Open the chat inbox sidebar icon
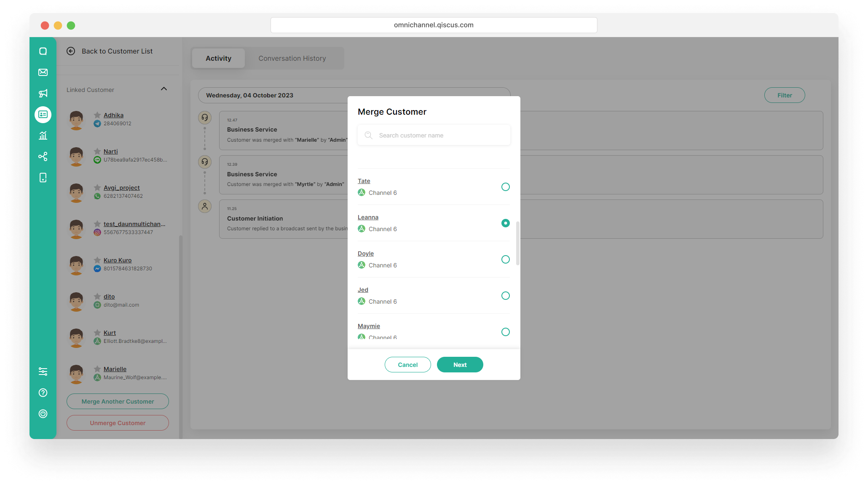Screen dimensions: 868x485 (x=43, y=51)
